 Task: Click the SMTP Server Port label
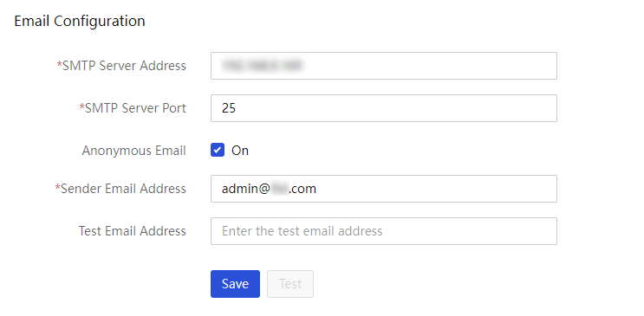135,108
